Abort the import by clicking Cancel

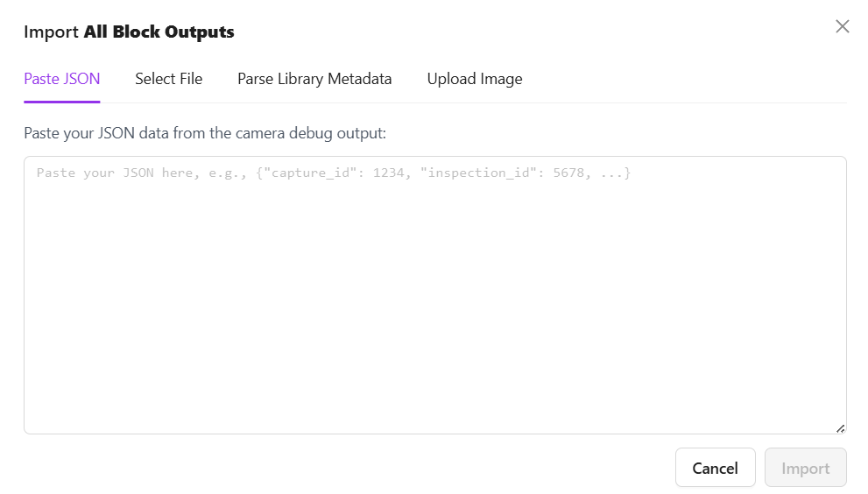(715, 468)
